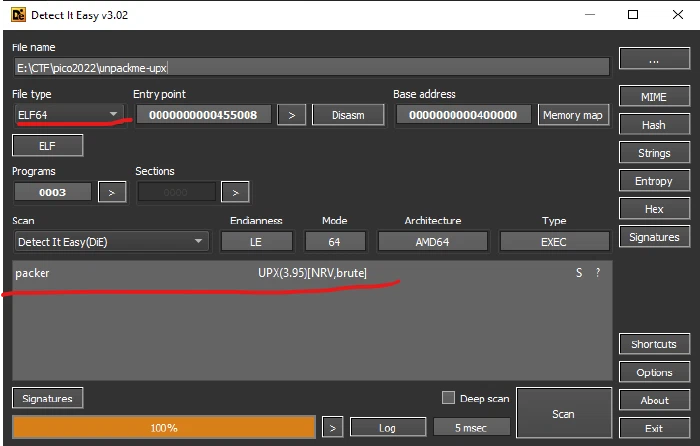
Task: Click Exit to quit the program
Action: point(654,428)
